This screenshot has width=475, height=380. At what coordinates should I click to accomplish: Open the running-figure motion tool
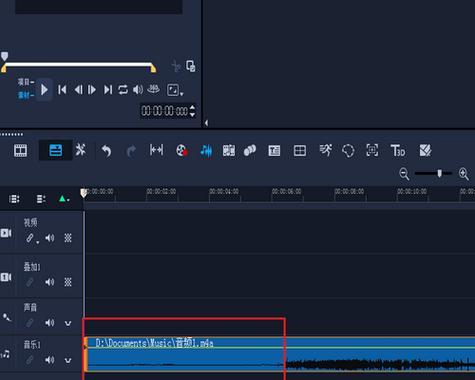click(325, 150)
